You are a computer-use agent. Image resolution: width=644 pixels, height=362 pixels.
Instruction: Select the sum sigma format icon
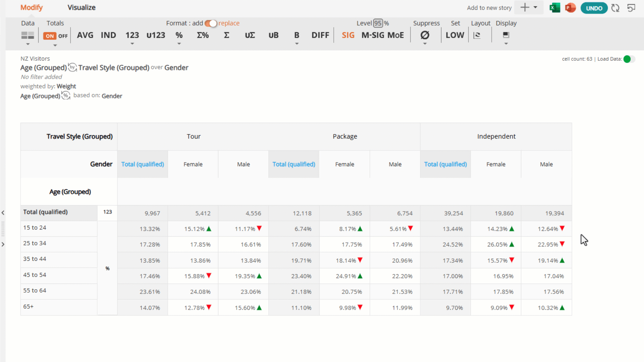click(x=226, y=35)
